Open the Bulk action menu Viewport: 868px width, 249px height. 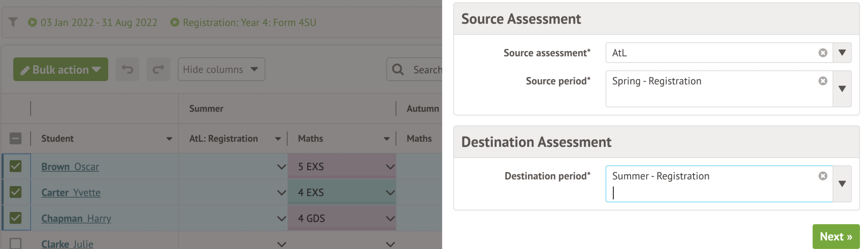coord(61,70)
